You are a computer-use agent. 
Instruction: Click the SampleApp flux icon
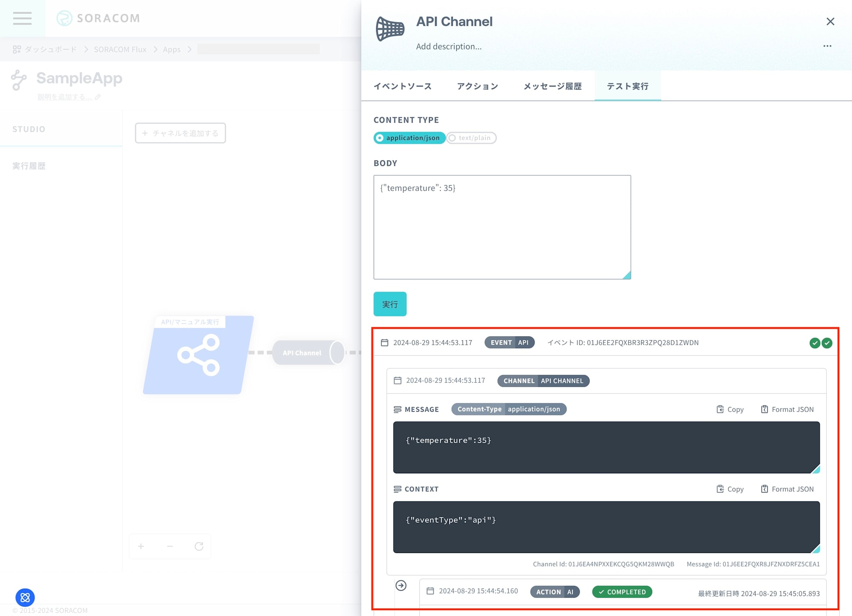(19, 80)
